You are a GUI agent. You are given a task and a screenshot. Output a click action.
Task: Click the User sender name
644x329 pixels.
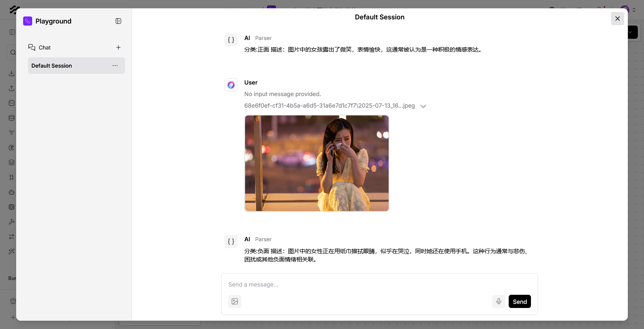[251, 82]
